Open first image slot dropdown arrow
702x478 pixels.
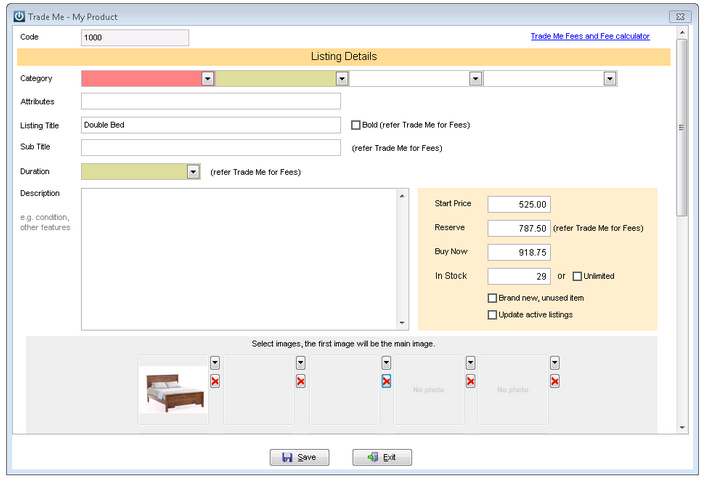pyautogui.click(x=215, y=363)
